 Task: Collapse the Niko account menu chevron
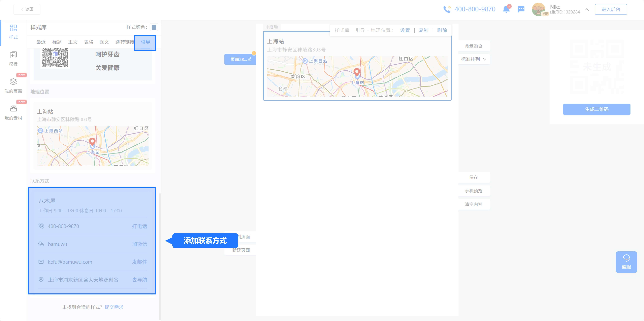pyautogui.click(x=587, y=9)
